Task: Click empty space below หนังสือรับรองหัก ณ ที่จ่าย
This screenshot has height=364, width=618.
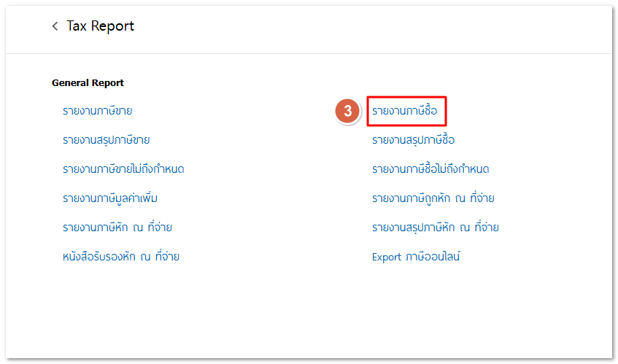Action: tap(121, 306)
